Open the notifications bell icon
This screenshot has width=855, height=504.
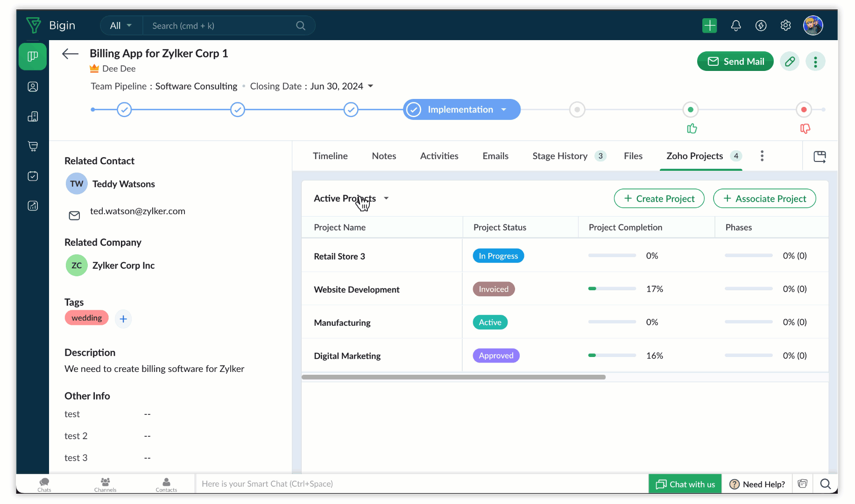coord(735,25)
